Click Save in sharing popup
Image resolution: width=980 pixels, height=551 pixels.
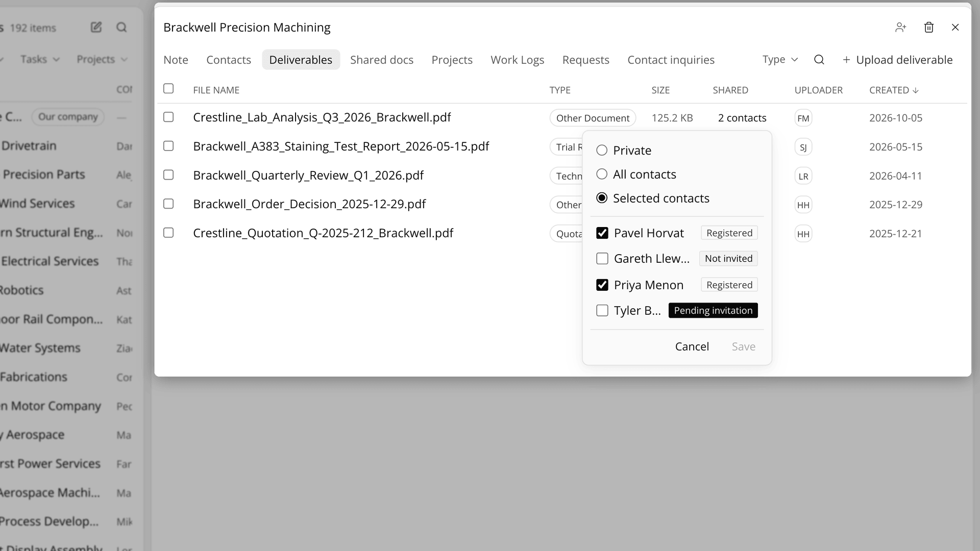coord(743,346)
